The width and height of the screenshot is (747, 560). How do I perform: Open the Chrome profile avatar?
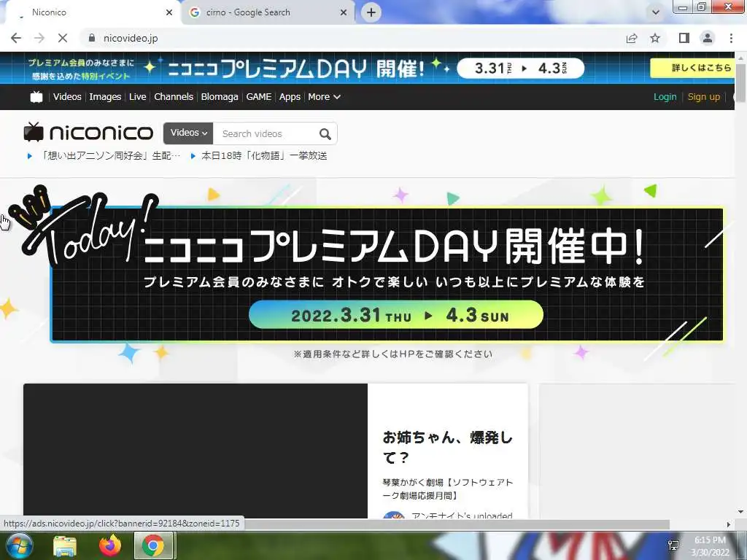click(x=708, y=38)
